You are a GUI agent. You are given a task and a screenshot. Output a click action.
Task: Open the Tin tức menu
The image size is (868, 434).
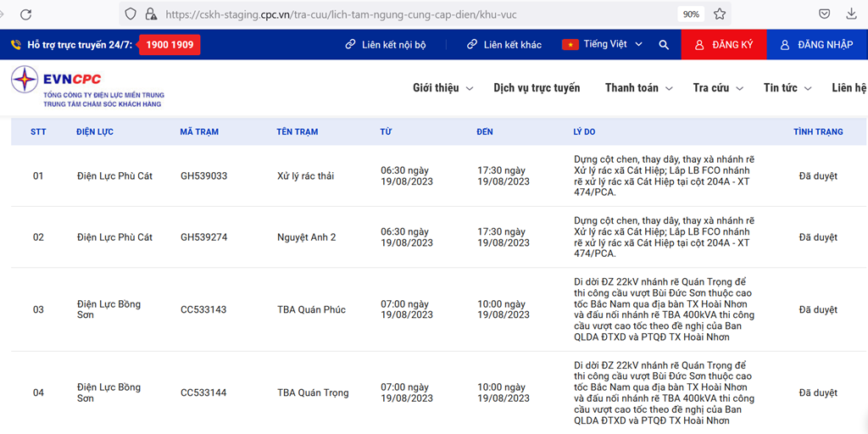coord(787,88)
